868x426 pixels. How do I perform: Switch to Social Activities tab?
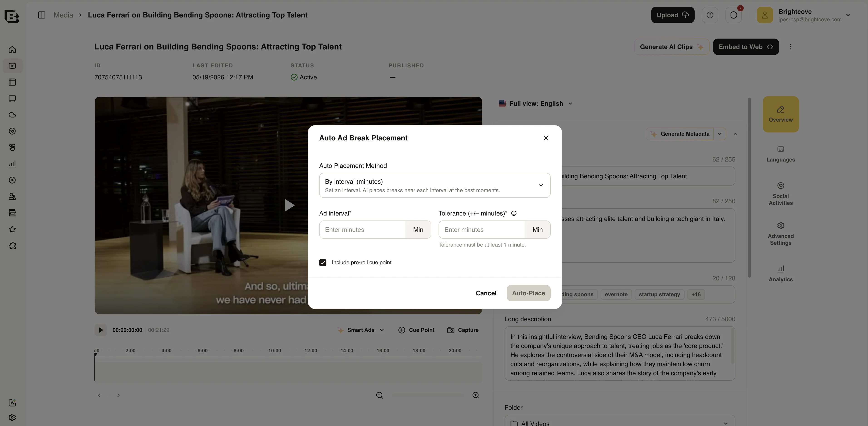click(781, 194)
